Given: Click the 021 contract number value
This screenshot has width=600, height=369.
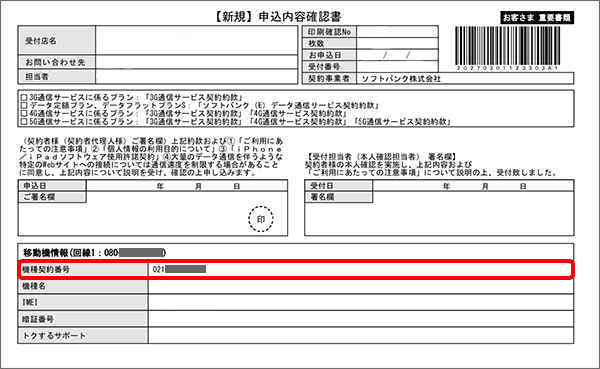Looking at the screenshot, I should coord(179,269).
